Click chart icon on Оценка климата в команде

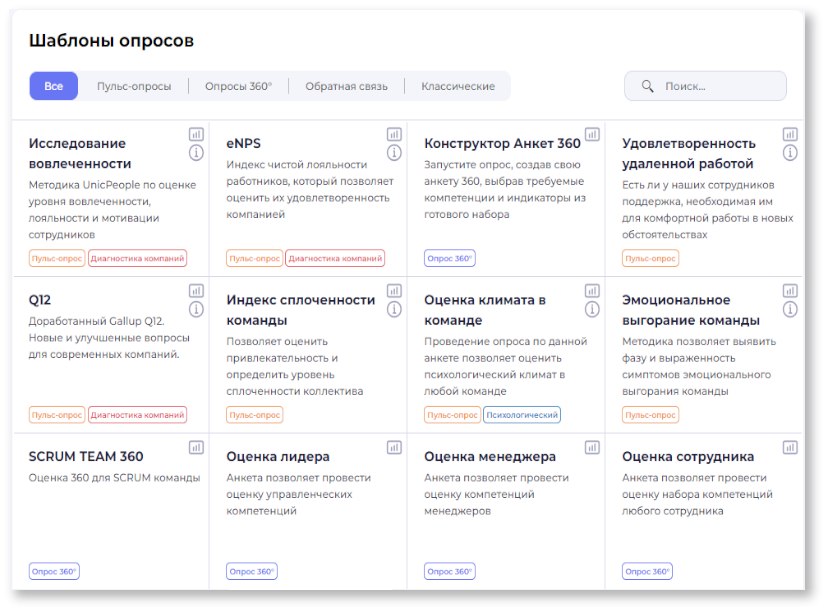pos(592,290)
